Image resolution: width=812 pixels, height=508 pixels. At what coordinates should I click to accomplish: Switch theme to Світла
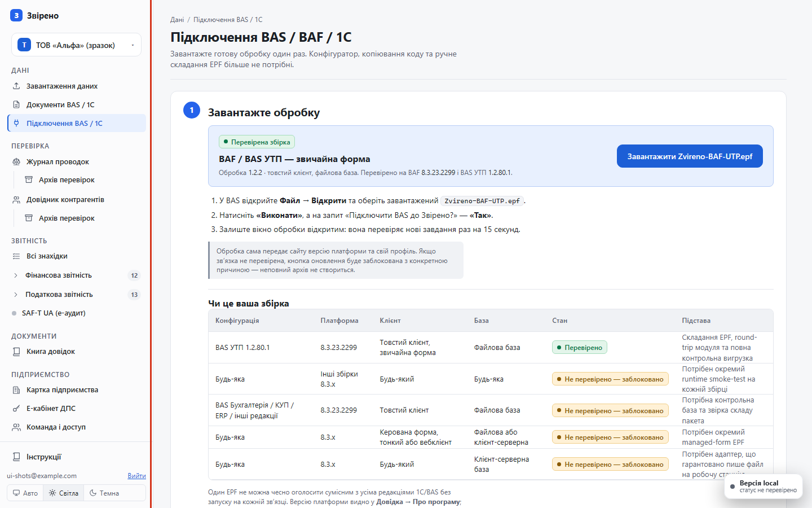point(64,493)
